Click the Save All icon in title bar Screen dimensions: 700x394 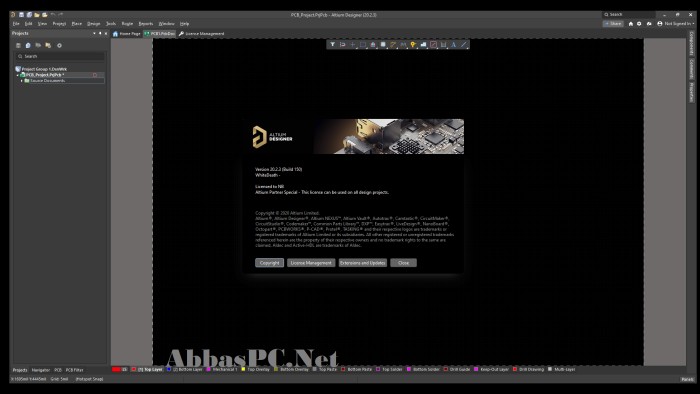pos(29,15)
